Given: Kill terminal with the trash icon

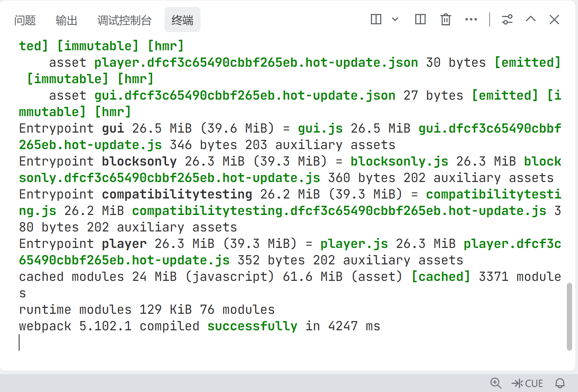Looking at the screenshot, I should (446, 20).
